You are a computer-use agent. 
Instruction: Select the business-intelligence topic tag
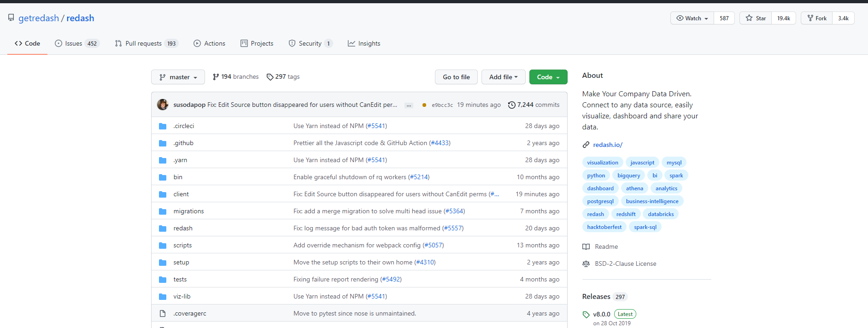(x=652, y=201)
